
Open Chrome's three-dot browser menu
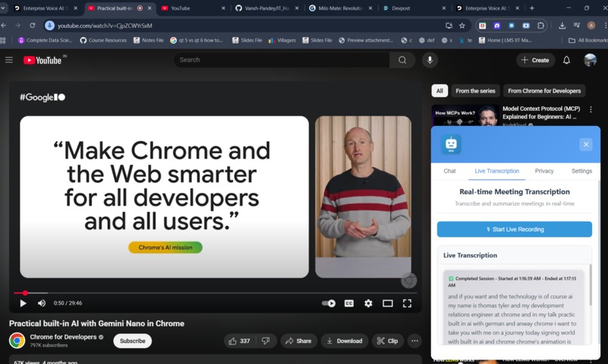click(x=605, y=26)
